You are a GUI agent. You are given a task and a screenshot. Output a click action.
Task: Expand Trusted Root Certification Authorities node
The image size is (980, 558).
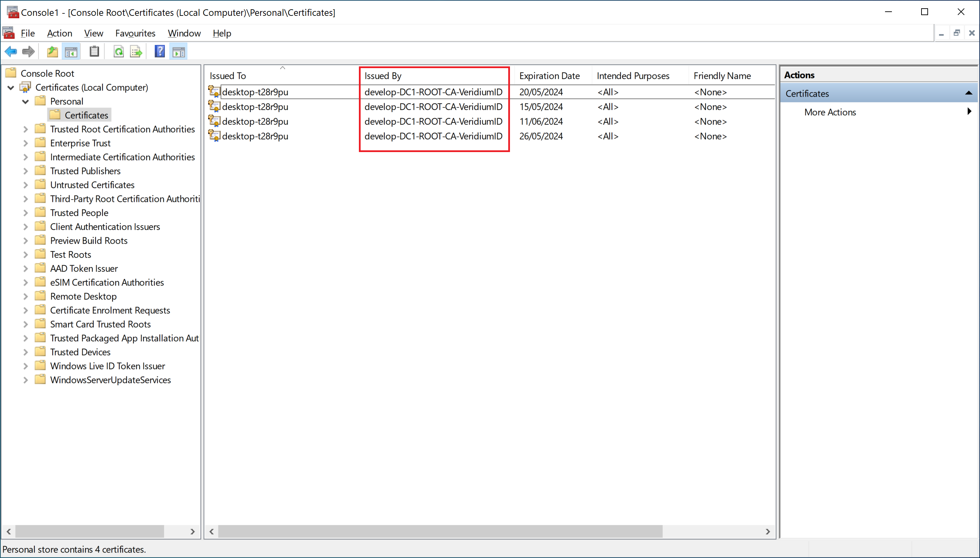[26, 130]
